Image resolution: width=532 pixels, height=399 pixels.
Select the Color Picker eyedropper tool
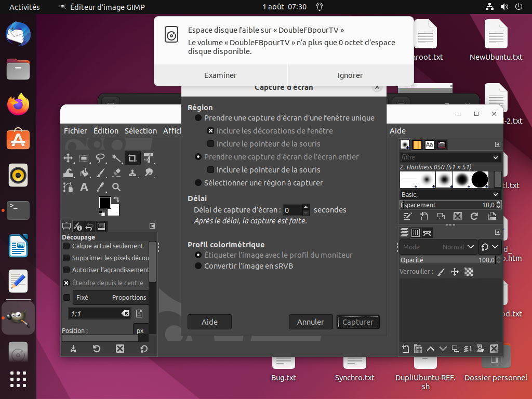coord(100,187)
